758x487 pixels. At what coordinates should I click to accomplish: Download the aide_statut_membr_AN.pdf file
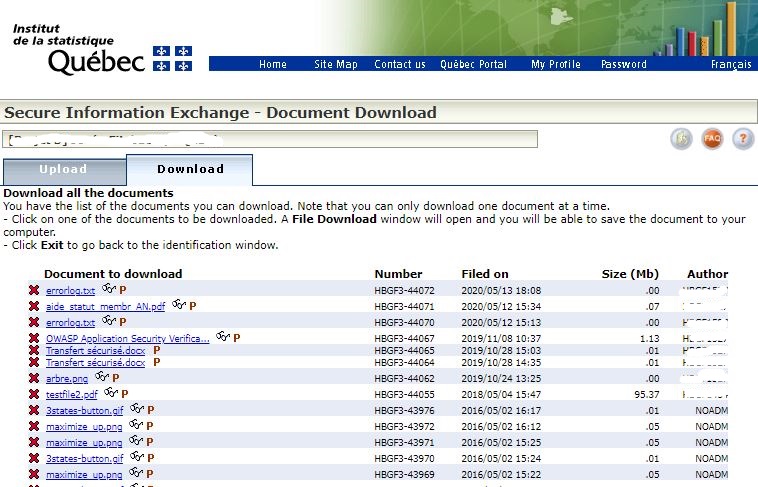[105, 307]
